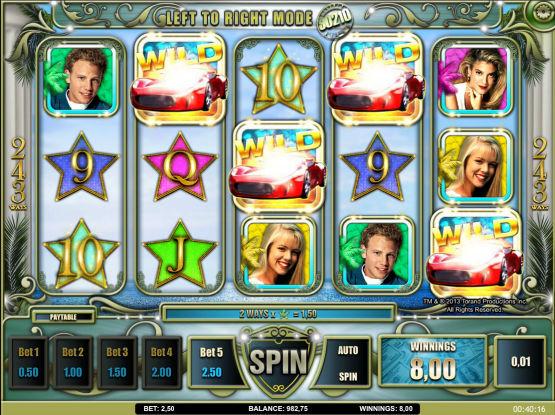Click the WILD car symbol on the fifth reel

coord(474,254)
